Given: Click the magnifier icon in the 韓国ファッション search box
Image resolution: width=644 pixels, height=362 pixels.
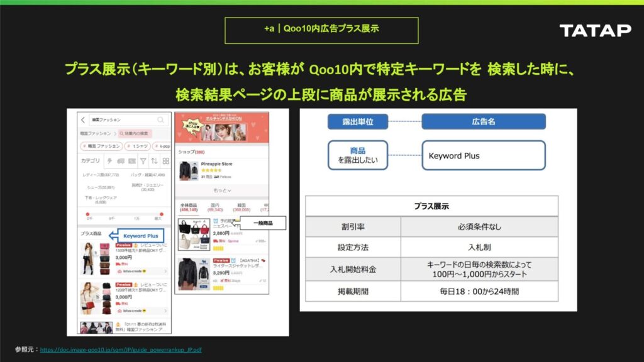Looking at the screenshot, I should (x=160, y=120).
